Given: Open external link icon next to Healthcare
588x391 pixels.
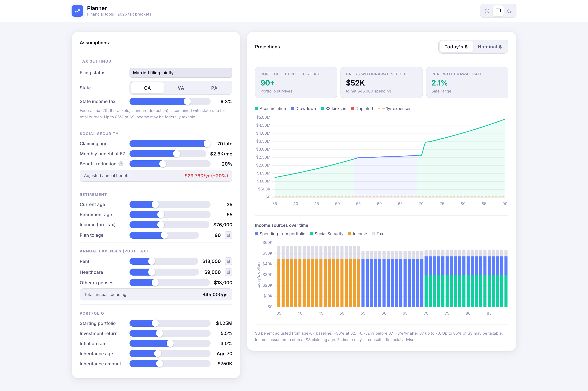Looking at the screenshot, I should point(228,272).
